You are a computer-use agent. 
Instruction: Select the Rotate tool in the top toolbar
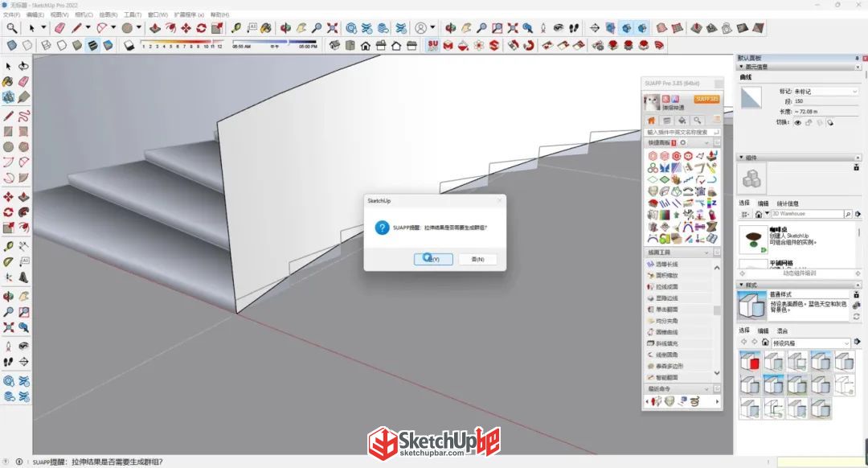pos(202,27)
